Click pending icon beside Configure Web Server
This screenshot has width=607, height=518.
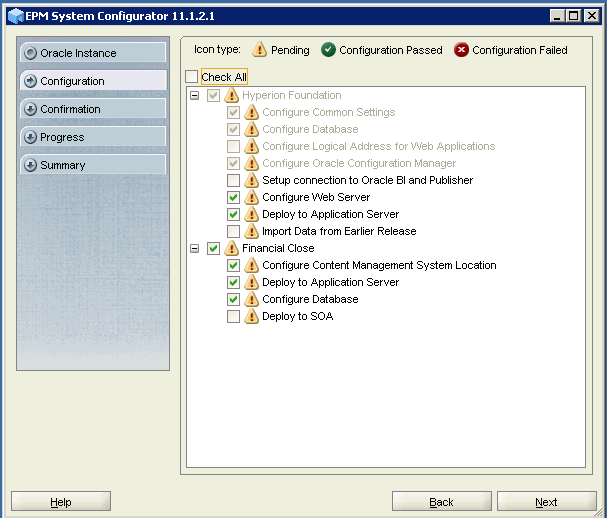tap(252, 197)
